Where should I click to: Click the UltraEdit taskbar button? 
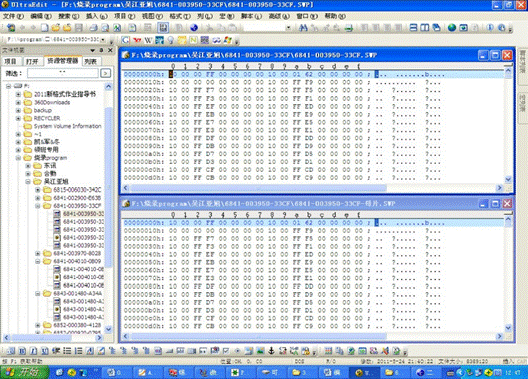pos(365,372)
